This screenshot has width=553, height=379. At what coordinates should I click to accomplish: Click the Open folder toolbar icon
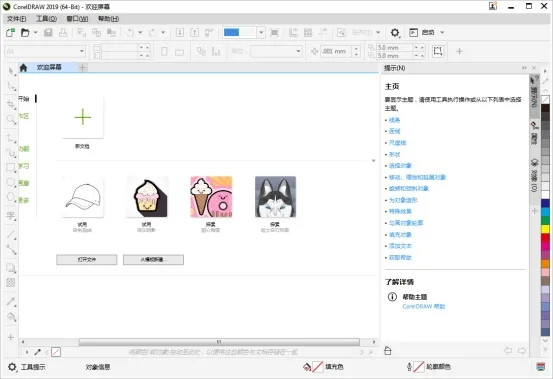25,33
